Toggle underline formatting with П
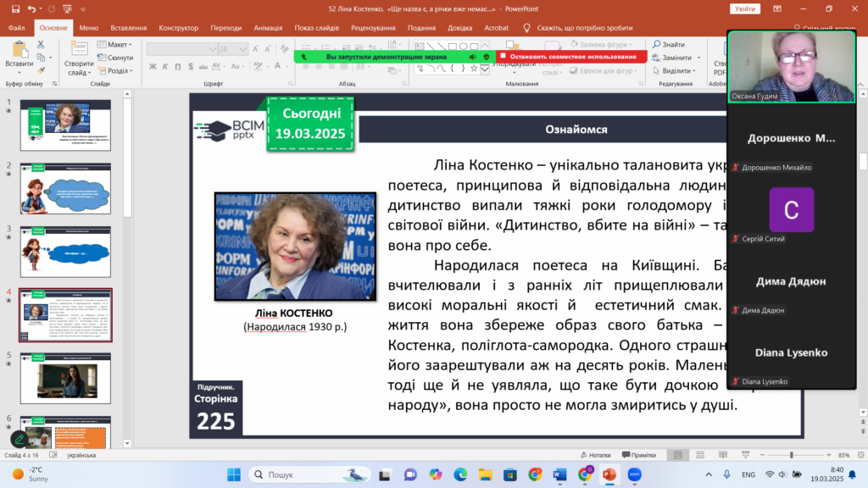 [x=178, y=67]
